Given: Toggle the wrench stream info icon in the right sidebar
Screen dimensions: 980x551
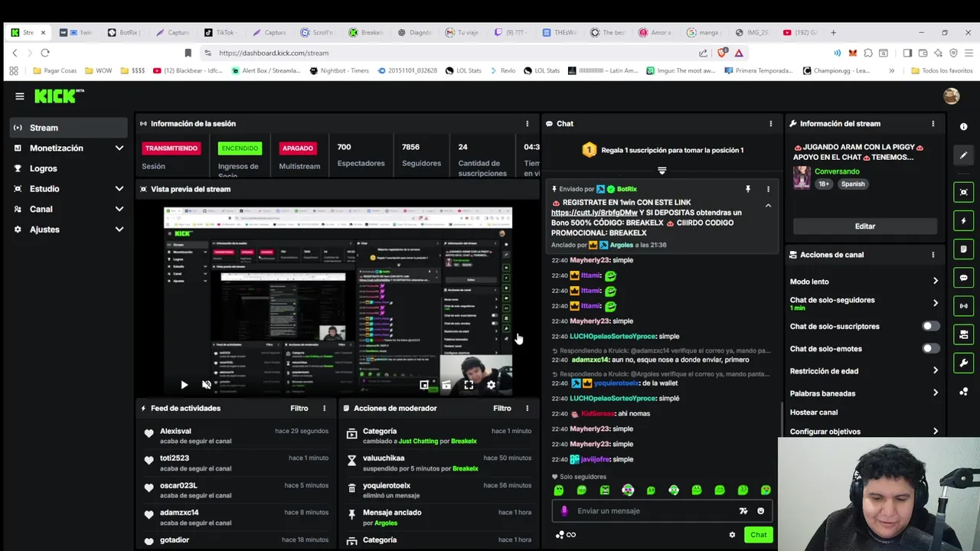Looking at the screenshot, I should 964,363.
